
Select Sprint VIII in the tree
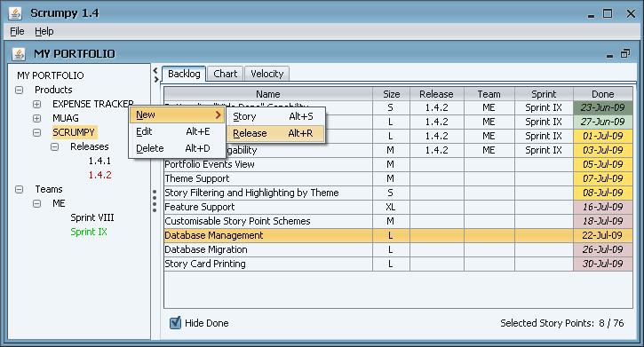92,217
